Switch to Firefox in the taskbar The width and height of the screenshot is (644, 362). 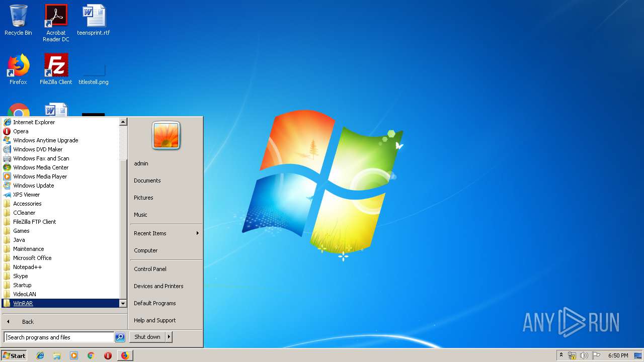125,355
